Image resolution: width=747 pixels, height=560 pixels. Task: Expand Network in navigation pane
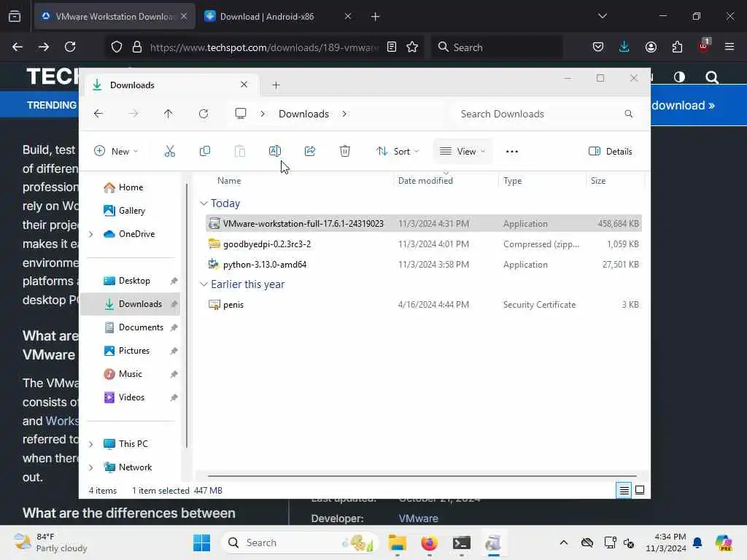pyautogui.click(x=91, y=467)
